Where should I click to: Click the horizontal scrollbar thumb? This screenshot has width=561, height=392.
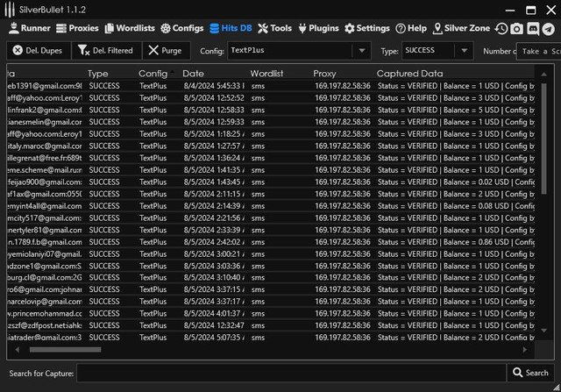[65, 350]
